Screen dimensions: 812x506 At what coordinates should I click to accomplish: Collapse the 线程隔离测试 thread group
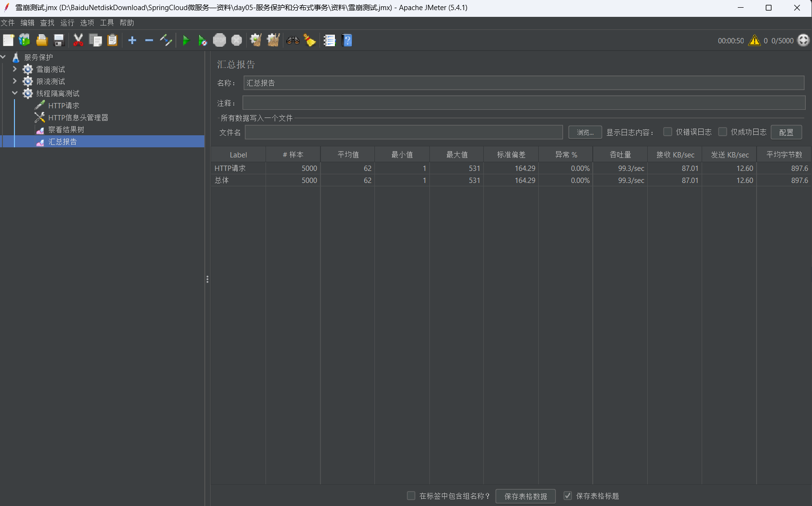point(14,93)
